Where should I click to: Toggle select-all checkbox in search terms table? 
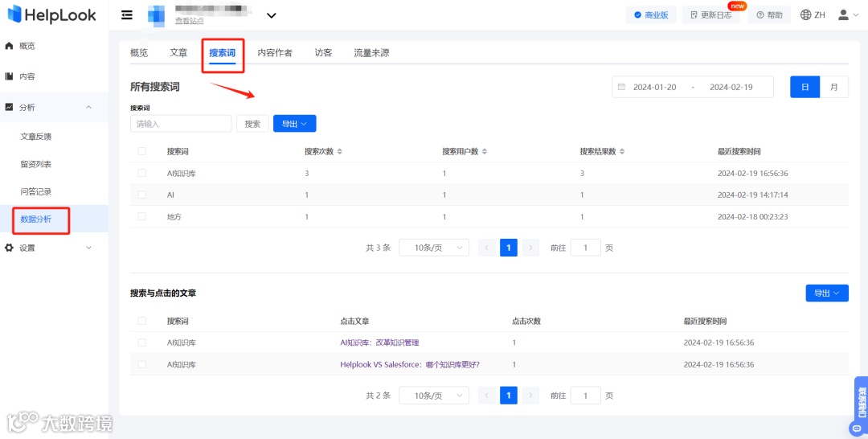142,151
